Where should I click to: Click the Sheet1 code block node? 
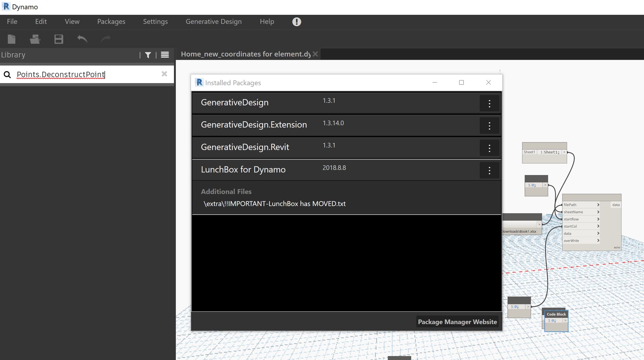coord(544,153)
